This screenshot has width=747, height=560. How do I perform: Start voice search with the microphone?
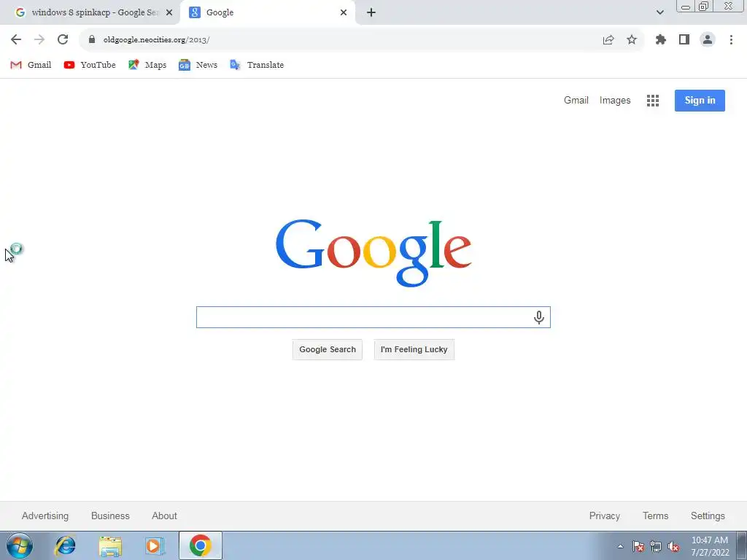click(x=539, y=317)
